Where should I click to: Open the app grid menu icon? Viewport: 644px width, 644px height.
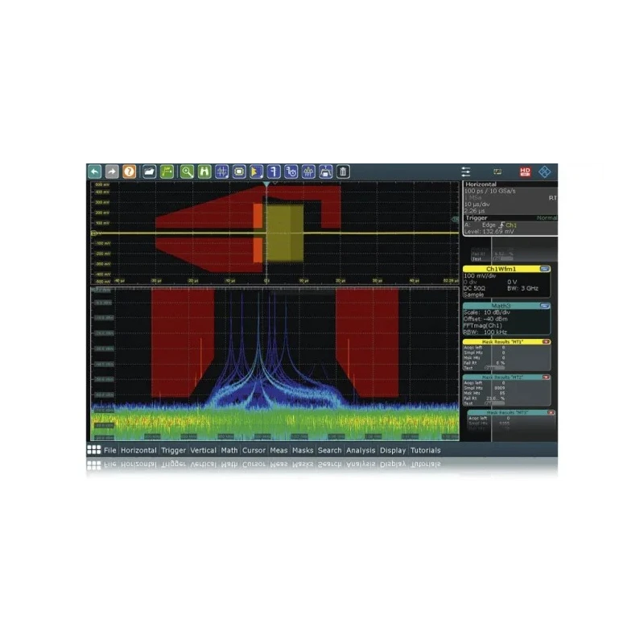pos(93,450)
